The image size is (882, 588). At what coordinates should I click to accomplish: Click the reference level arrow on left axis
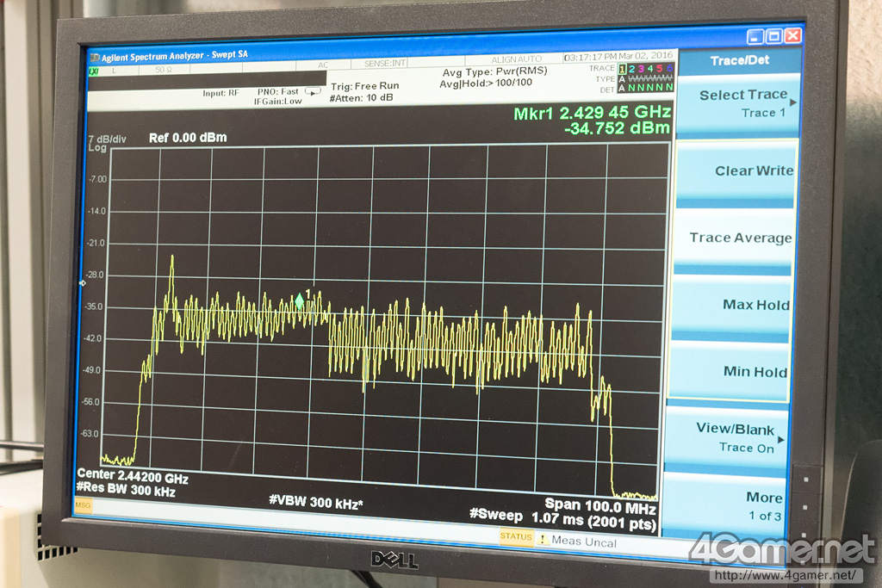pos(83,283)
